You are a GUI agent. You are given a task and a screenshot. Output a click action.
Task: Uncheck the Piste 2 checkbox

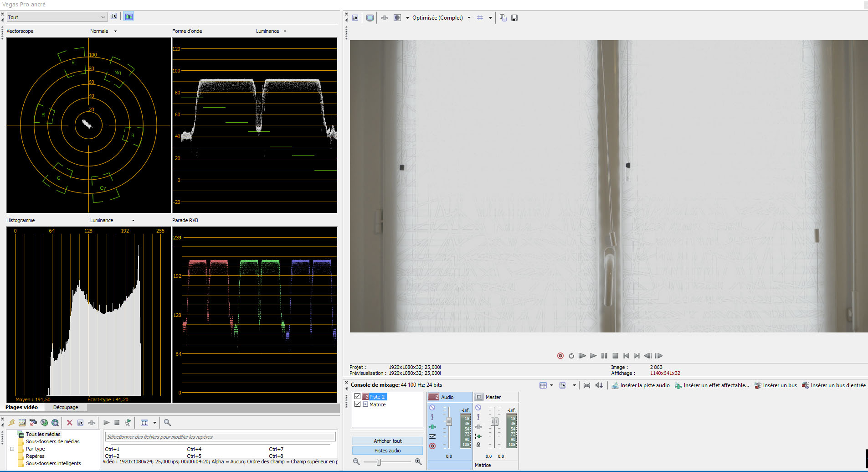point(358,397)
